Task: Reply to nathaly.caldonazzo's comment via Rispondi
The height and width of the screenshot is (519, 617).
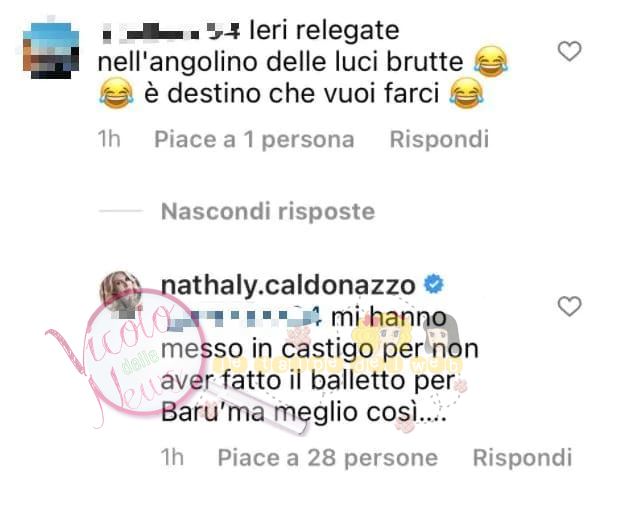Action: click(x=522, y=458)
